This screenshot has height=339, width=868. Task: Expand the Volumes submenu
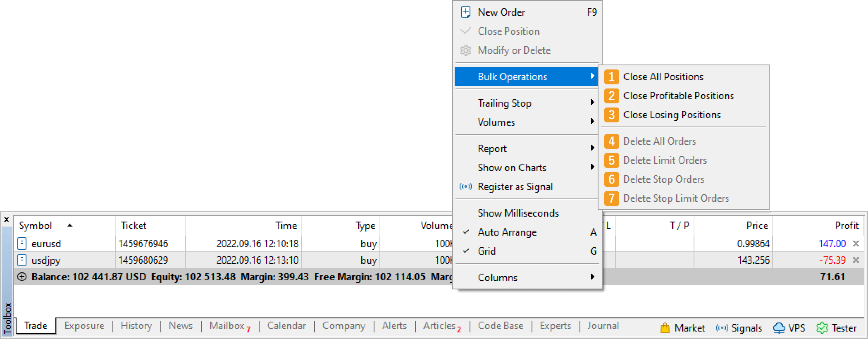527,122
